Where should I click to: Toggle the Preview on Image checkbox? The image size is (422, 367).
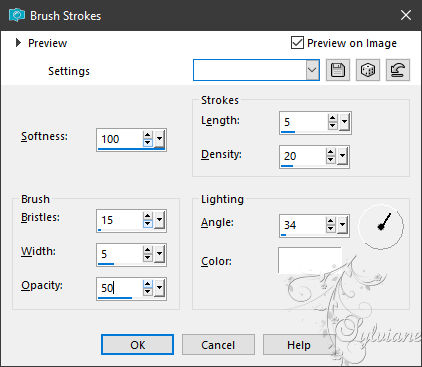tap(297, 43)
